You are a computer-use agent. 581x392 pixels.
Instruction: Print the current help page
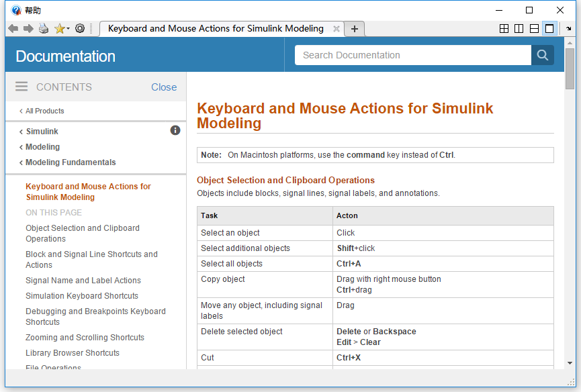44,29
